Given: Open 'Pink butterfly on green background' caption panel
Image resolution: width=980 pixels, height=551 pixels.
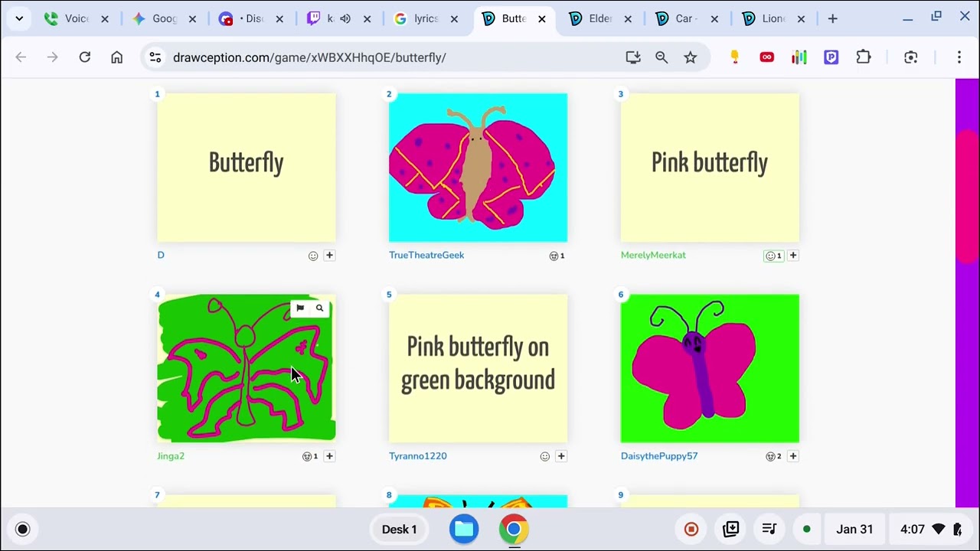Looking at the screenshot, I should coord(478,368).
